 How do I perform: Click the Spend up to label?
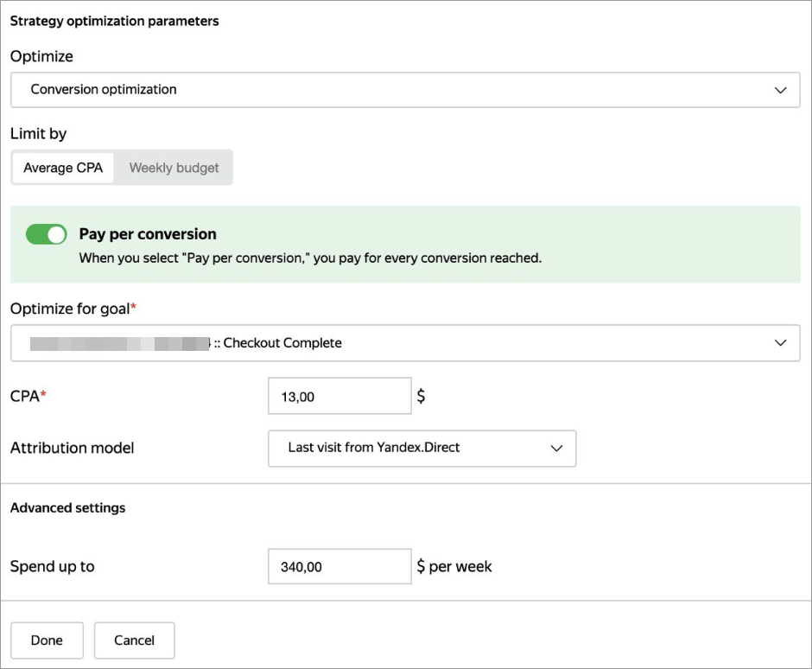52,567
